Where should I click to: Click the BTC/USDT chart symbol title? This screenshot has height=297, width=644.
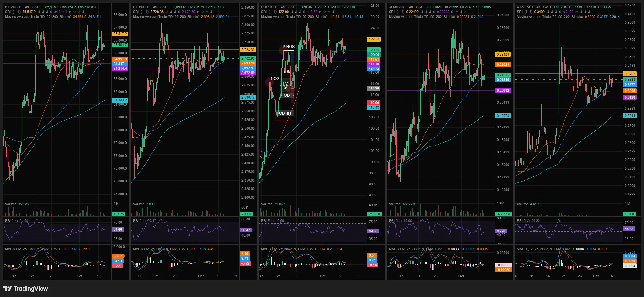click(x=14, y=7)
